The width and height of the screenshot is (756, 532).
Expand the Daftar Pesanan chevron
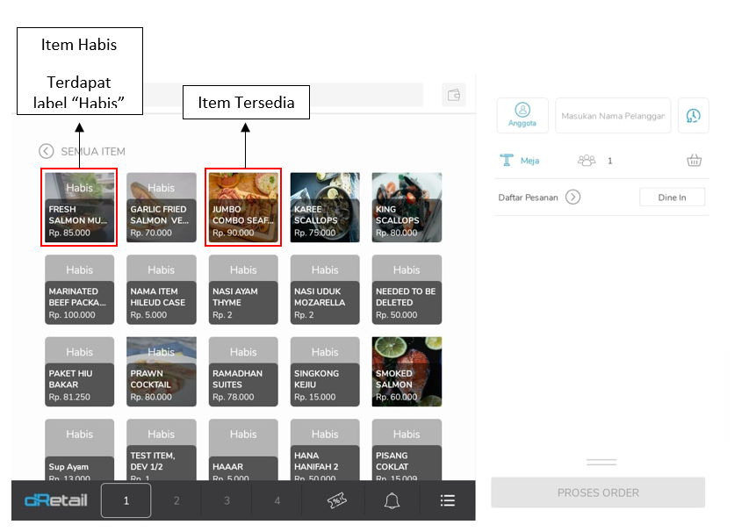[x=572, y=198]
